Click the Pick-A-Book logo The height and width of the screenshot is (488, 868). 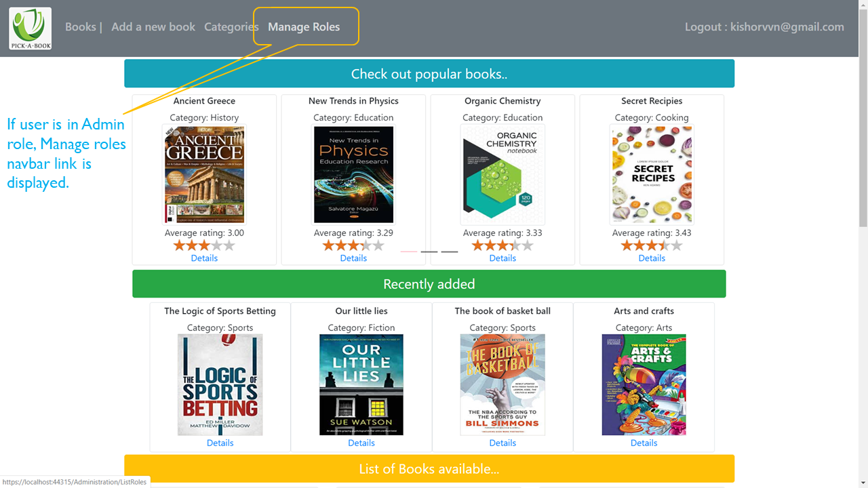30,28
